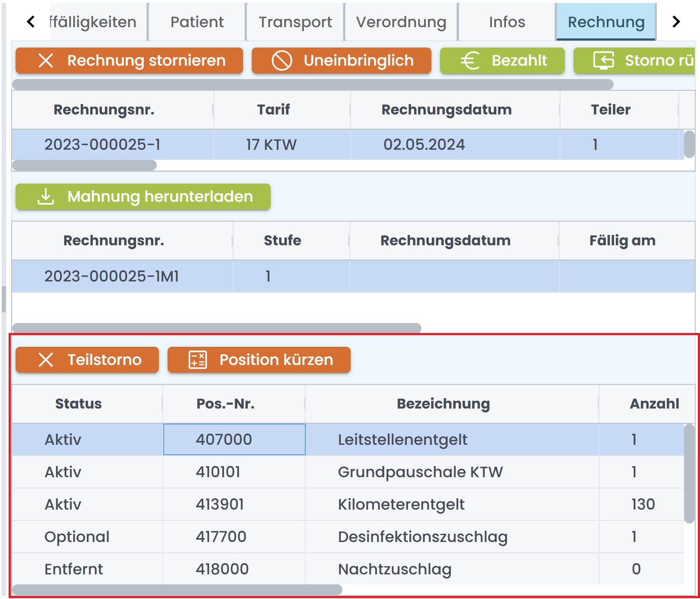Click the euro icon on Bezahlt

point(470,60)
